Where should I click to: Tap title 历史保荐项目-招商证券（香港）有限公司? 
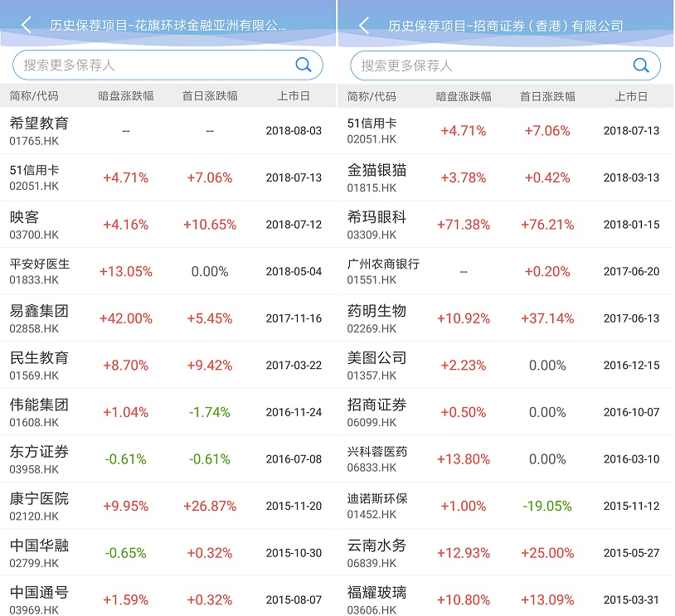506,26
